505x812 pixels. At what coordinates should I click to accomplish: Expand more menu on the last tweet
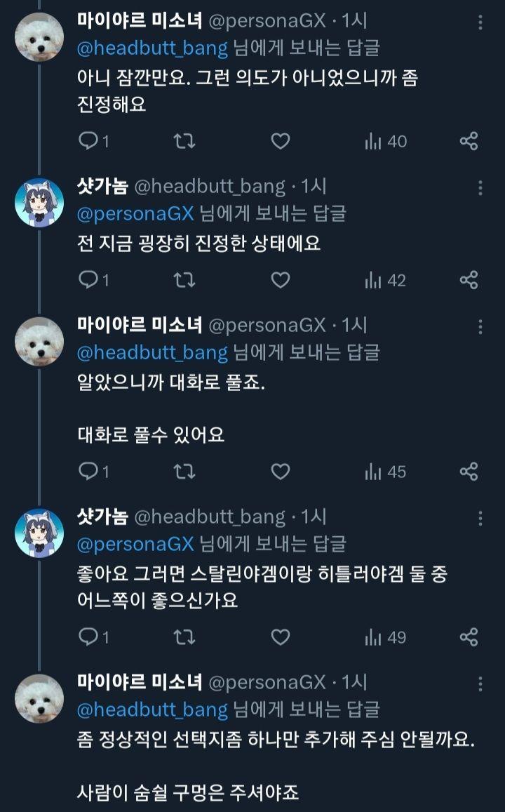point(480,683)
